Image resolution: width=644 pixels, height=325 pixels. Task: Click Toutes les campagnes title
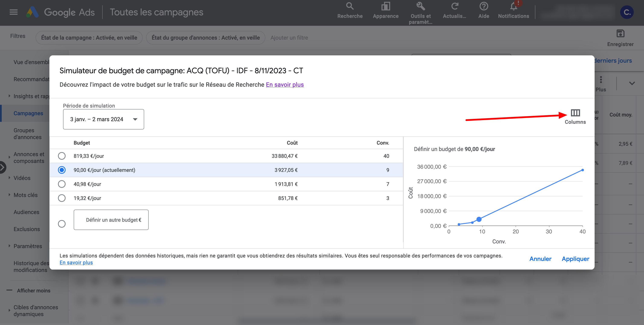[x=157, y=12]
